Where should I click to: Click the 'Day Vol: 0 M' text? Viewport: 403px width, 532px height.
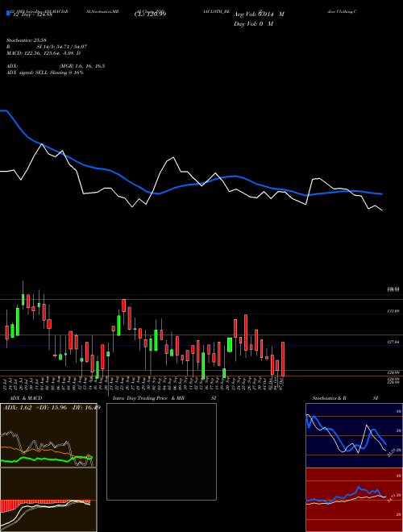[x=253, y=24]
